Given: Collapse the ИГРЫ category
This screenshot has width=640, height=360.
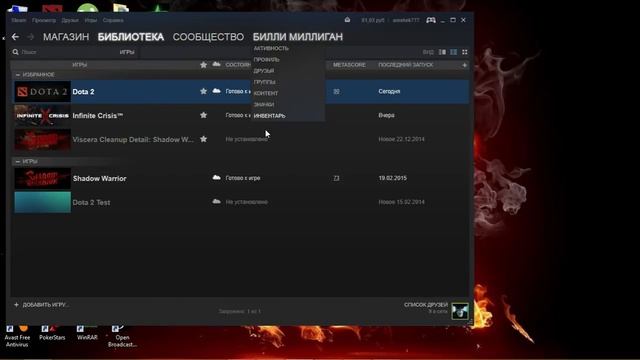Looking at the screenshot, I should tap(18, 162).
